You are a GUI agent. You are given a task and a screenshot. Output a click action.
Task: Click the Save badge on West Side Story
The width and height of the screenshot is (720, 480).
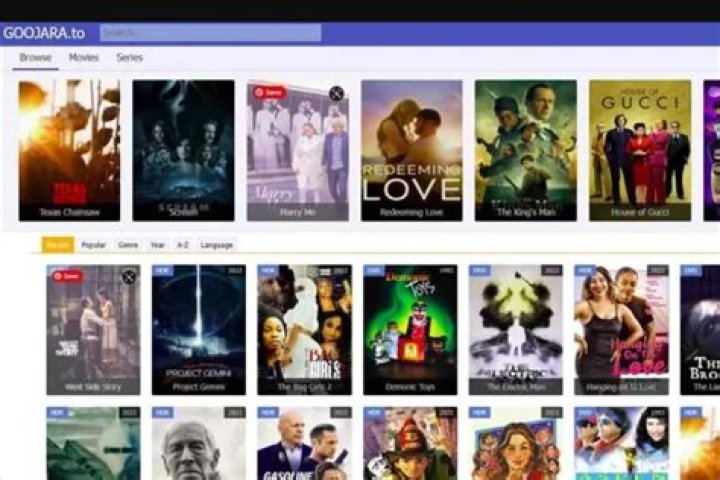coord(68,276)
